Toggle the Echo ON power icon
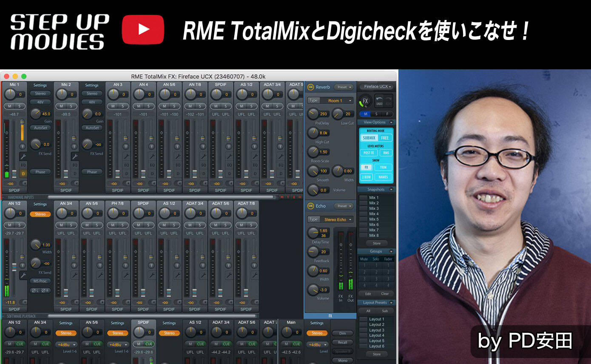 [x=311, y=206]
